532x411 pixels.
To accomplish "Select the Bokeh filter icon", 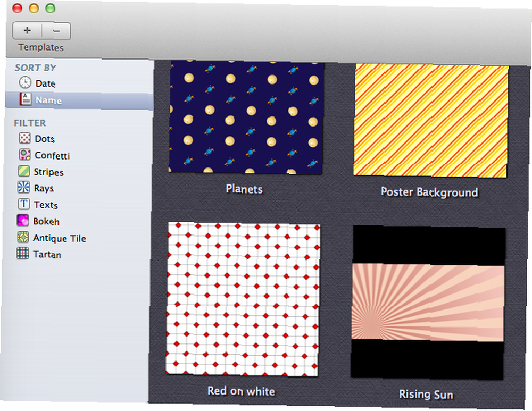I will pyautogui.click(x=23, y=220).
